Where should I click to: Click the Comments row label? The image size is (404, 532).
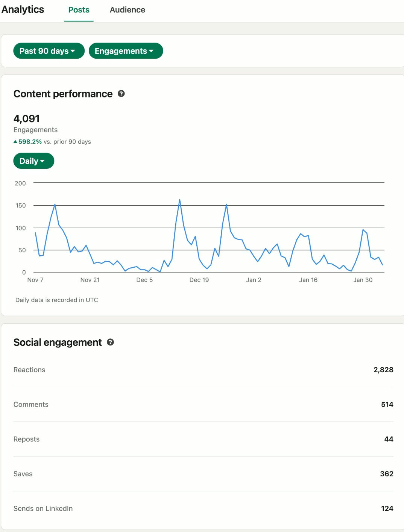31,405
